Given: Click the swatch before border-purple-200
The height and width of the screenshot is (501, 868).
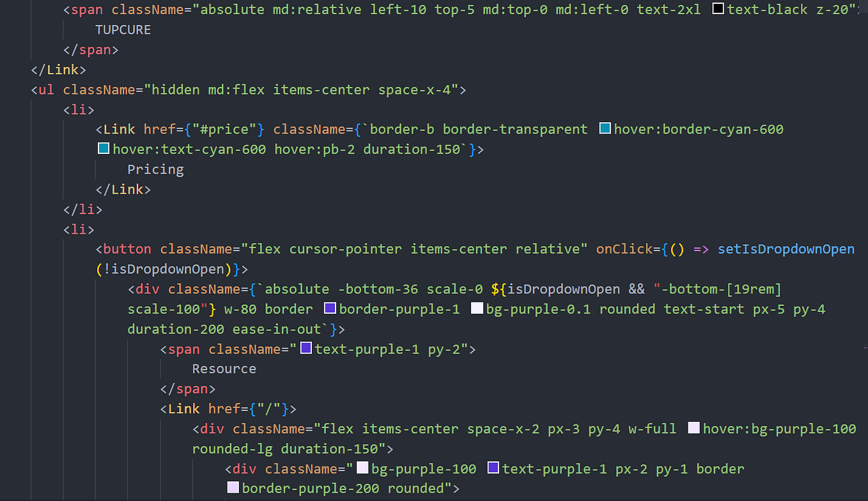Looking at the screenshot, I should 232,488.
